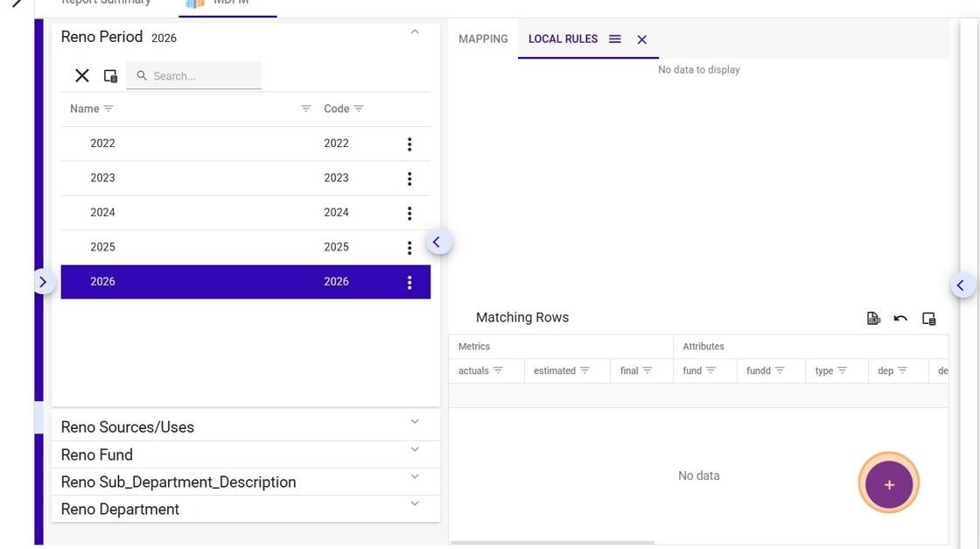The width and height of the screenshot is (980, 549).
Task: Click the purple add plus button
Action: (x=889, y=484)
